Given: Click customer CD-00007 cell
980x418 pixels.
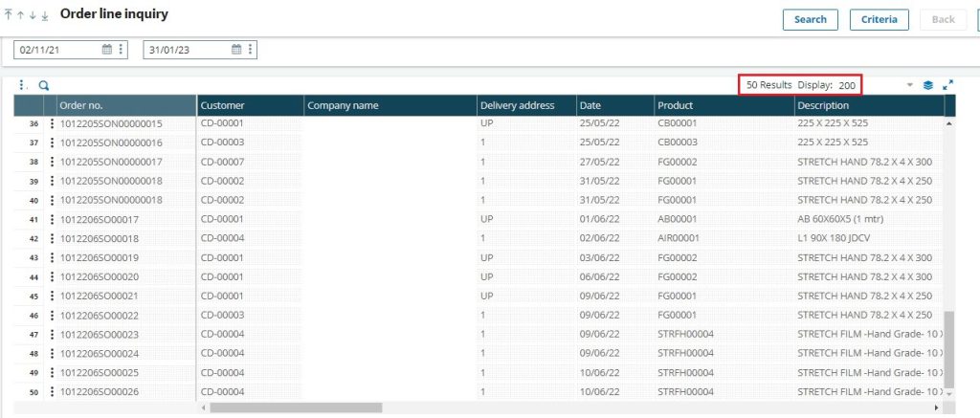Looking at the screenshot, I should 251,162.
